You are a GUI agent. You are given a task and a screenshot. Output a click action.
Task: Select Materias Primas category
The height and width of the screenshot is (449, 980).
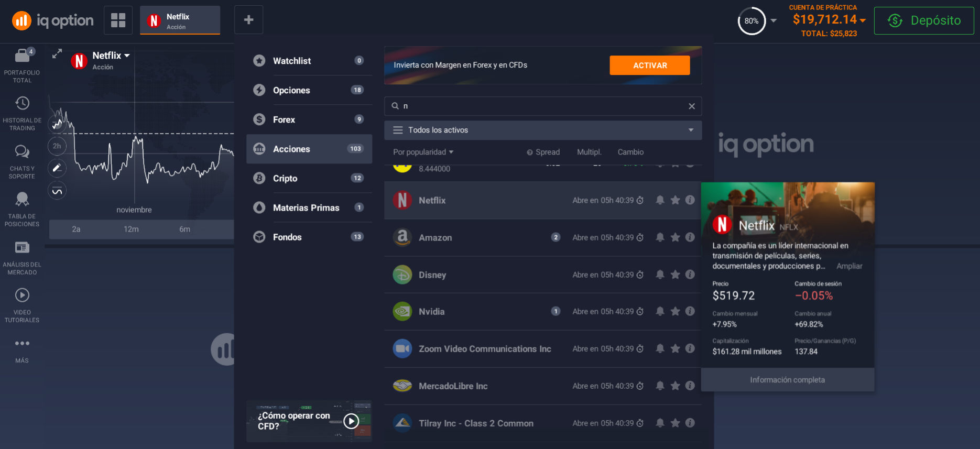309,207
